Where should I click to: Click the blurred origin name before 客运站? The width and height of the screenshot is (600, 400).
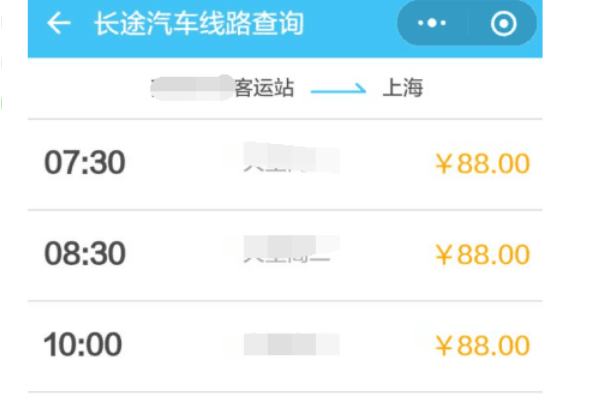click(190, 88)
